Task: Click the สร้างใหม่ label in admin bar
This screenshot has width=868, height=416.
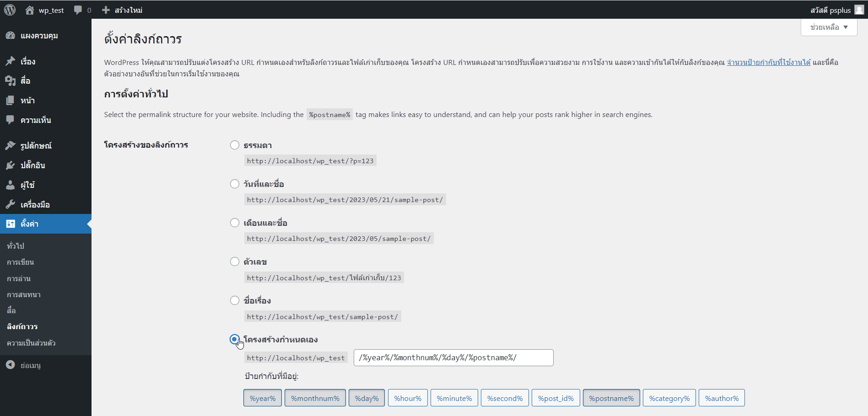Action: 129,10
